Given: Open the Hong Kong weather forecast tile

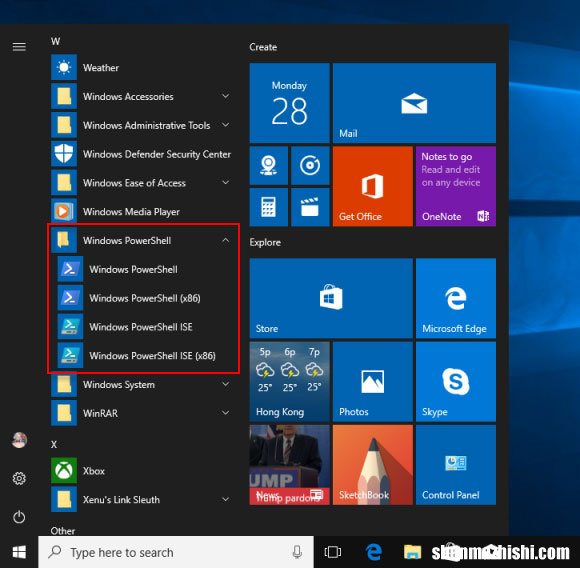Looking at the screenshot, I should [x=289, y=381].
